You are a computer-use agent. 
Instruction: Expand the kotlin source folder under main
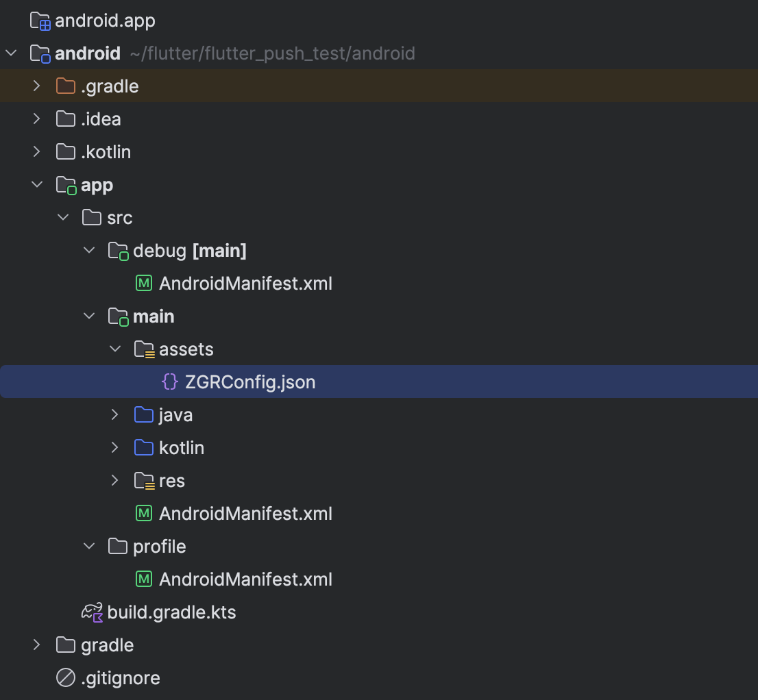tap(114, 447)
